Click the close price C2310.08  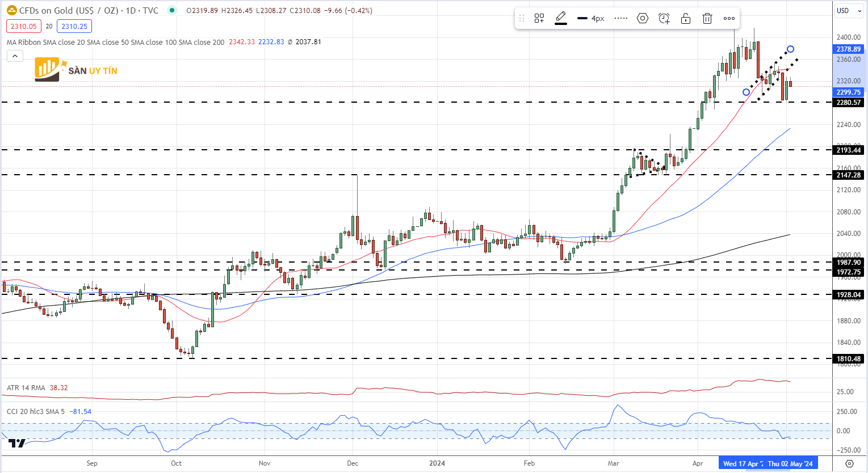point(305,11)
